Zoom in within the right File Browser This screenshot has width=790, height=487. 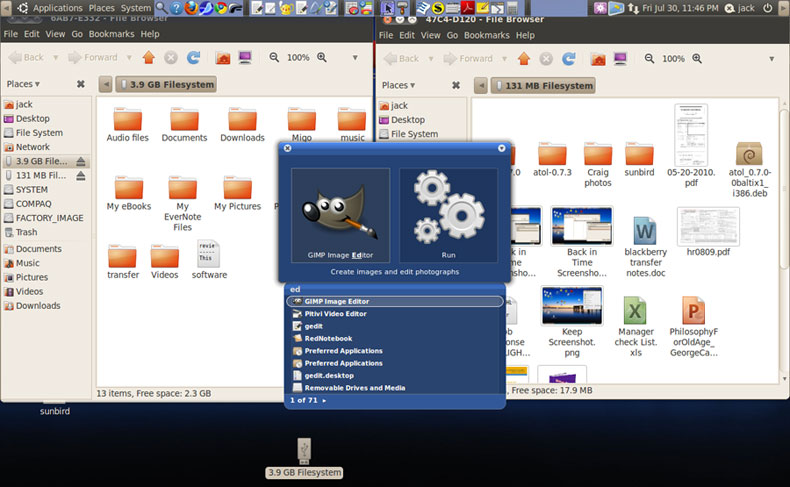click(x=697, y=58)
